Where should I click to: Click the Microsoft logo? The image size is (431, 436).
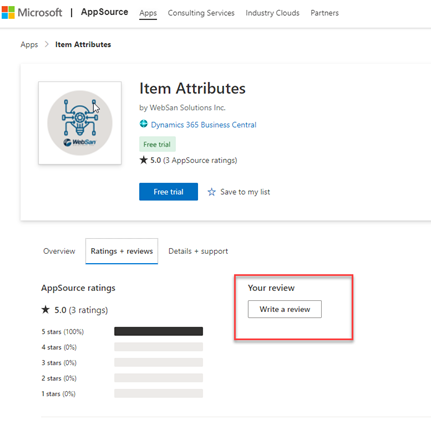(32, 13)
